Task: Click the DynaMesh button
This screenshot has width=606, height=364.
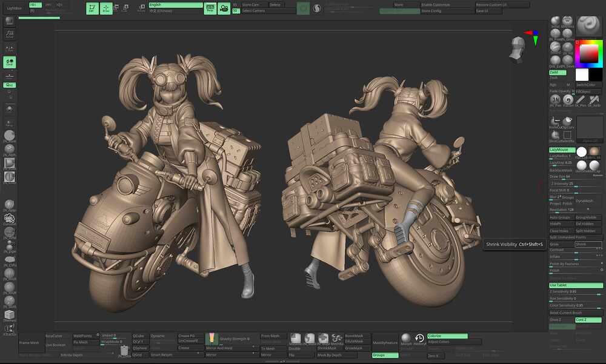Action: (x=588, y=201)
